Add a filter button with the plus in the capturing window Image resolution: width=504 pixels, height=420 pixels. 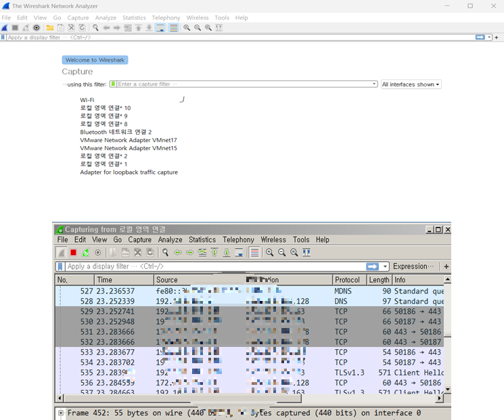[x=446, y=266]
